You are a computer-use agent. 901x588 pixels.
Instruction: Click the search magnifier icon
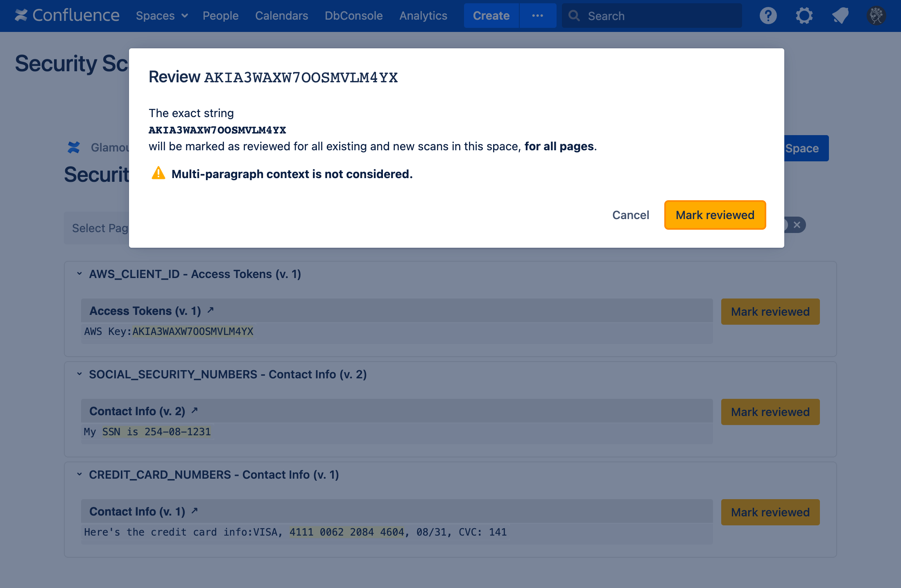click(x=574, y=16)
